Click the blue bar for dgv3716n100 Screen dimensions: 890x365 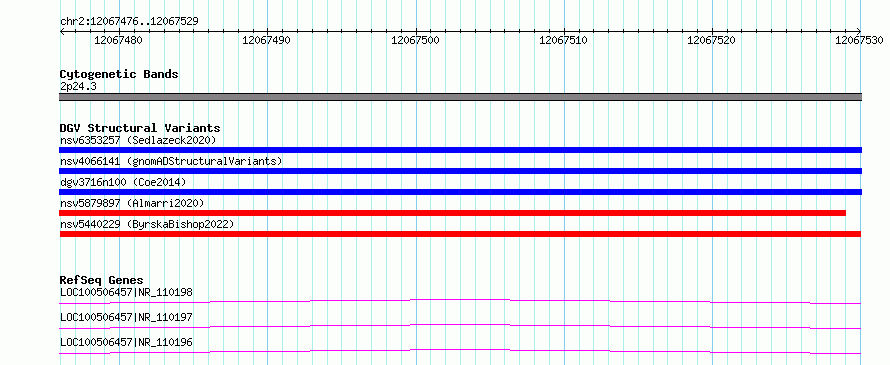460,192
